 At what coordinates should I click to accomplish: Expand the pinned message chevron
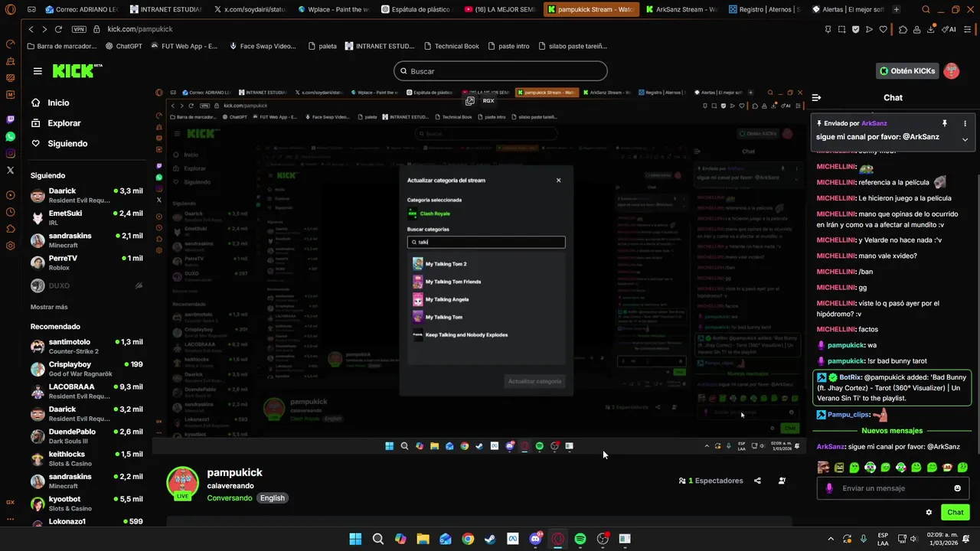pyautogui.click(x=965, y=139)
